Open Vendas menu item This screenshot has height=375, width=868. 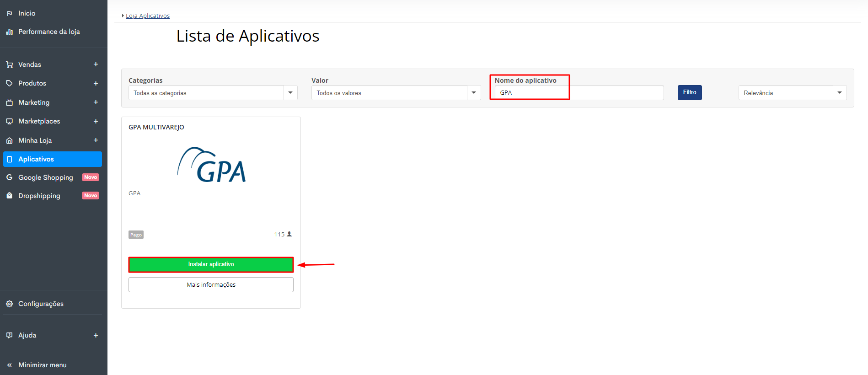(30, 64)
